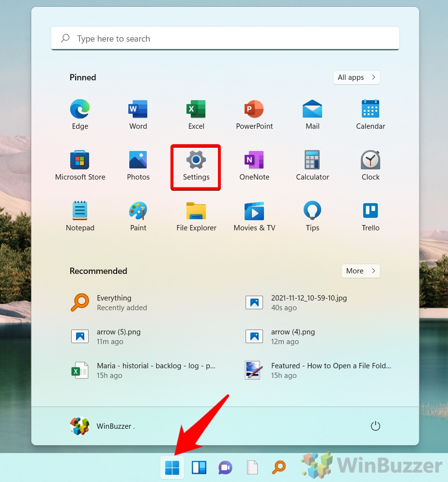
Task: Launch OneNote from pinned apps
Action: coord(254,166)
